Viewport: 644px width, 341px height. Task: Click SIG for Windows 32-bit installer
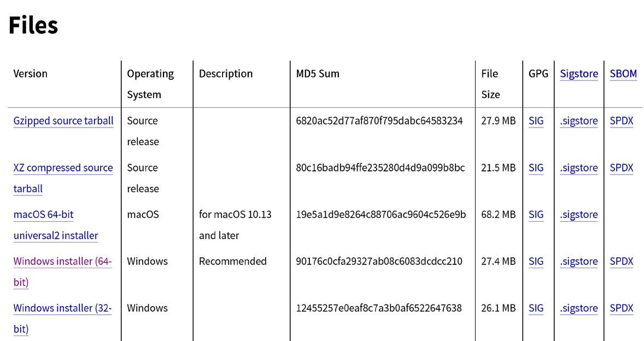click(536, 309)
